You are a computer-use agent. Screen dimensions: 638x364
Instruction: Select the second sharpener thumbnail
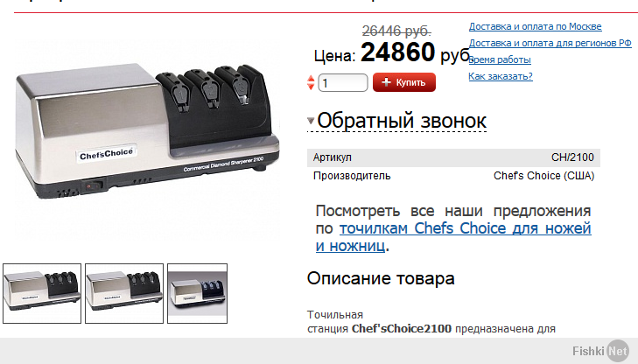click(x=124, y=293)
